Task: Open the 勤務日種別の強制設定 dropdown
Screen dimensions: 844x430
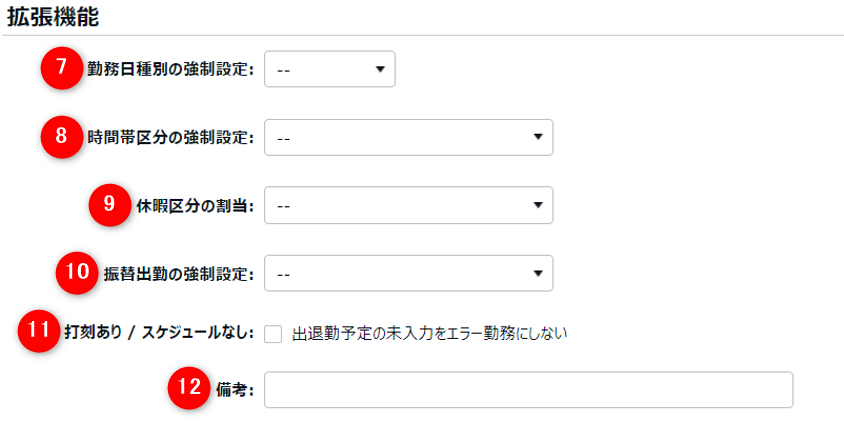Action: coord(329,70)
